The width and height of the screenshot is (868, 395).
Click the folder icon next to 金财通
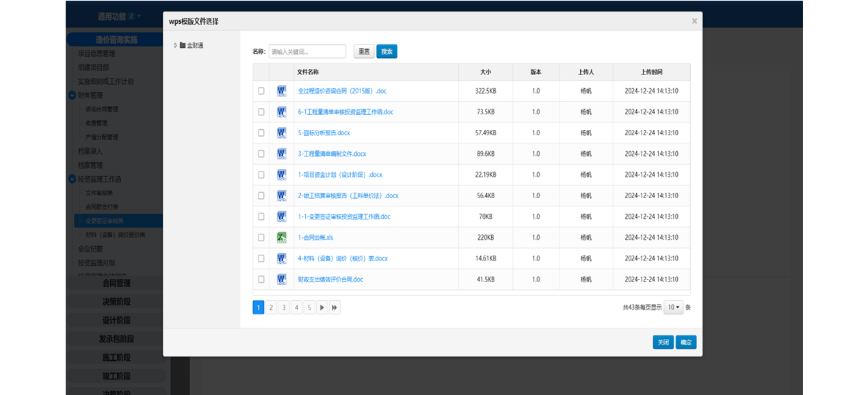(x=183, y=46)
